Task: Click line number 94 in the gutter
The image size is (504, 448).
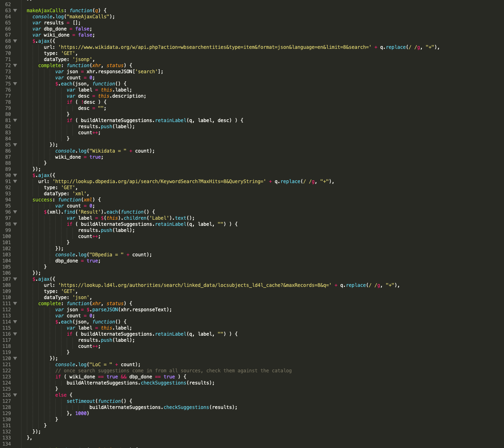Action: 8,200
